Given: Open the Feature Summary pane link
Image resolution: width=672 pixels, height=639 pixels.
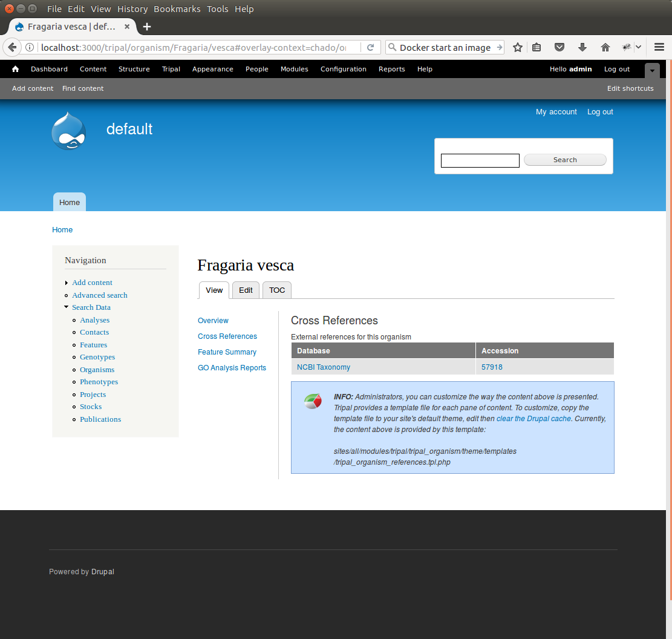Looking at the screenshot, I should point(227,352).
